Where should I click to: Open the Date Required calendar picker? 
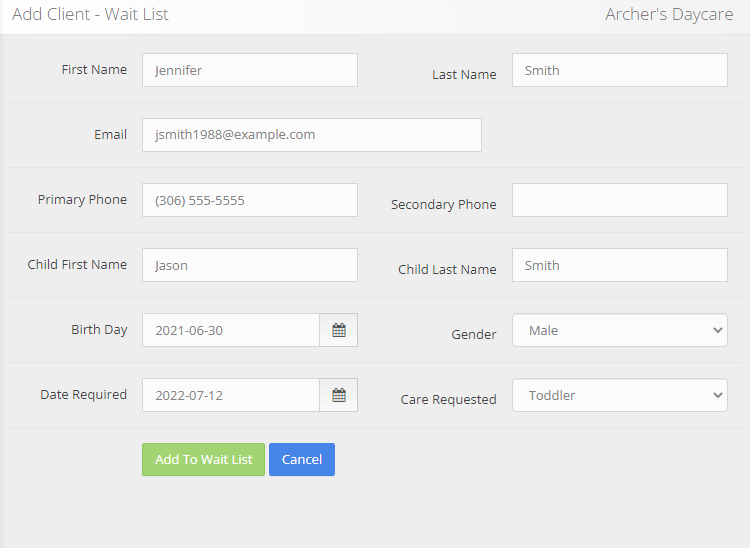click(338, 395)
